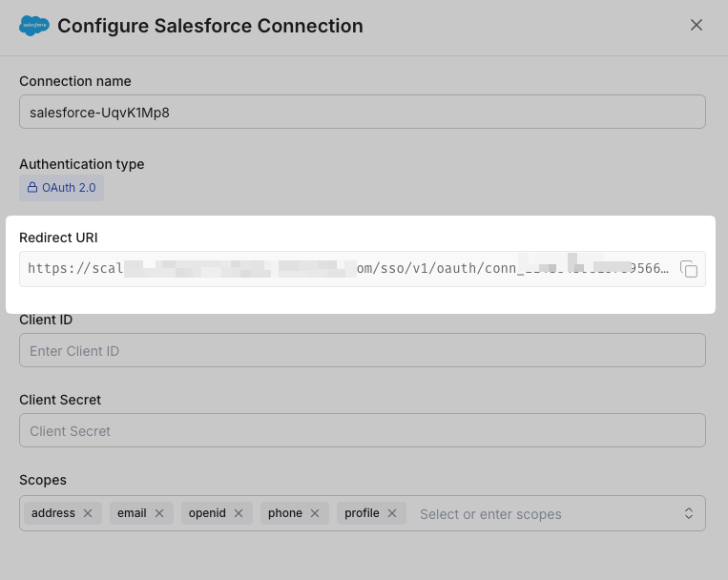Click the openid scope chip label
728x580 pixels.
[207, 513]
